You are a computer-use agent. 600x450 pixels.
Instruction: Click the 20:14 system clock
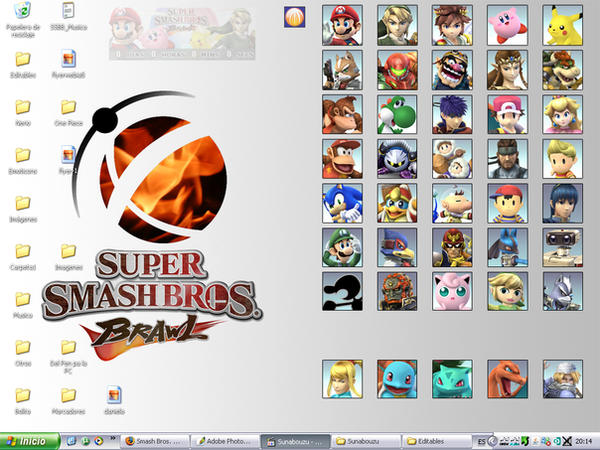tap(584, 442)
